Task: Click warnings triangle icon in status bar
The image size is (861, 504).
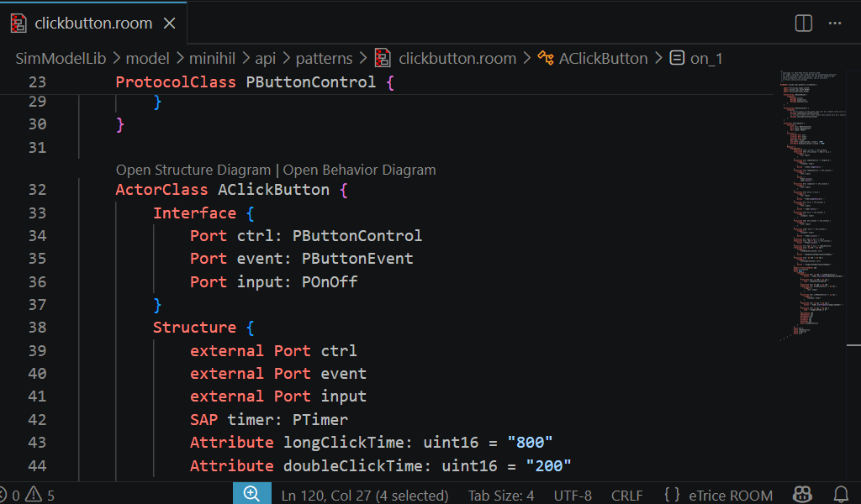Action: click(x=33, y=495)
